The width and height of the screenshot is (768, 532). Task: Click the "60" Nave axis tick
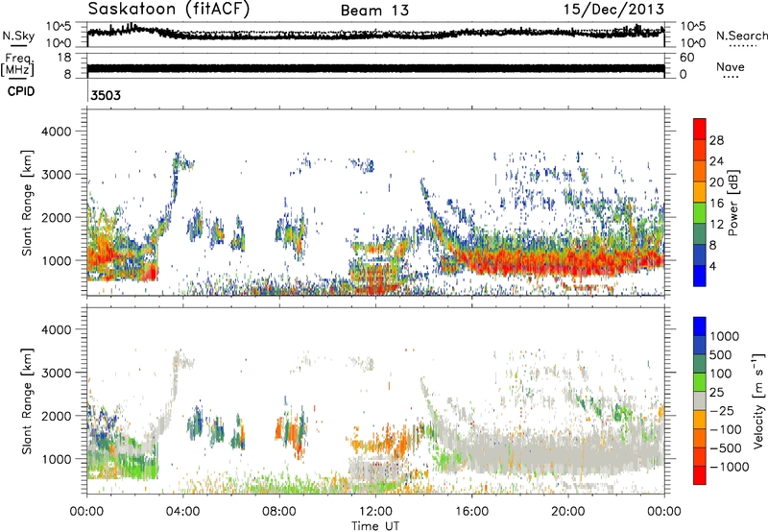click(x=686, y=58)
